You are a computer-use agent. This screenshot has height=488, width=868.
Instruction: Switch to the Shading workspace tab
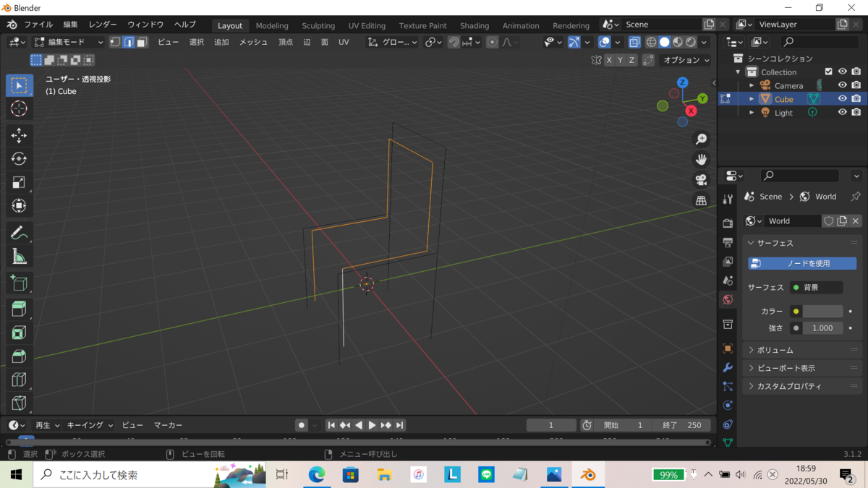[x=475, y=25]
